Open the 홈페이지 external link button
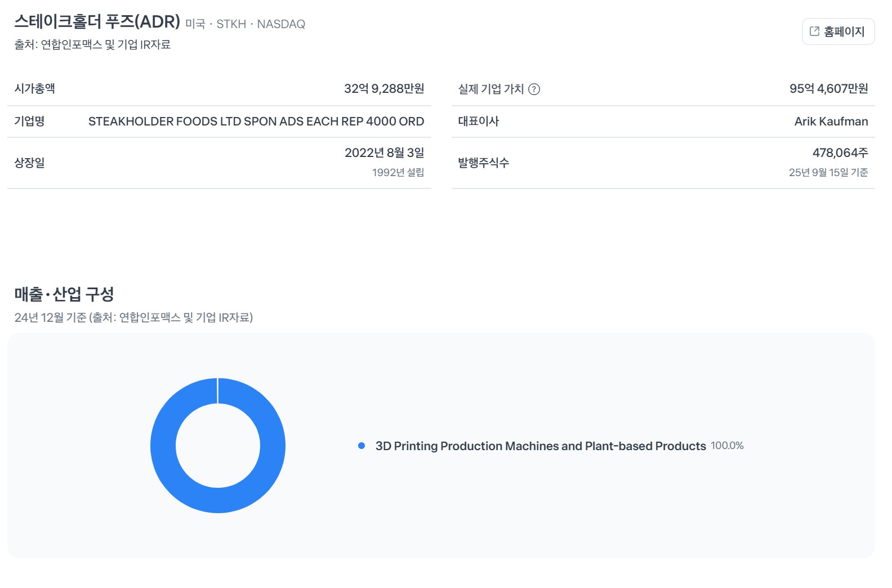This screenshot has width=892, height=588. [838, 32]
